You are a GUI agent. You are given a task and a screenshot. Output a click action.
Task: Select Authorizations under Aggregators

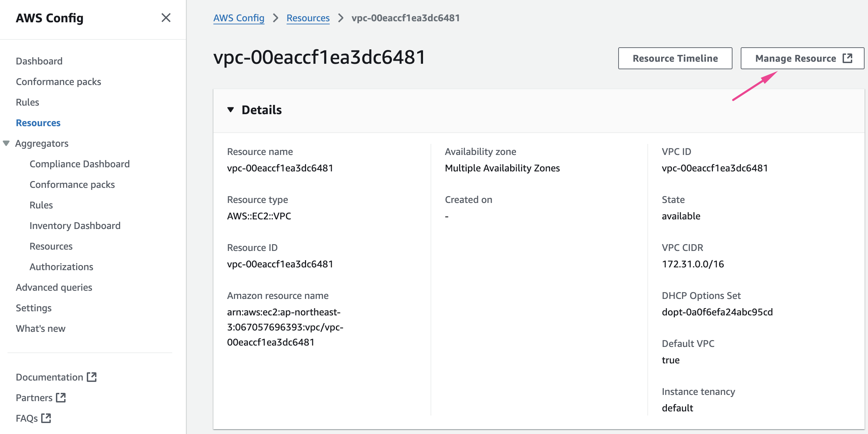pyautogui.click(x=61, y=267)
